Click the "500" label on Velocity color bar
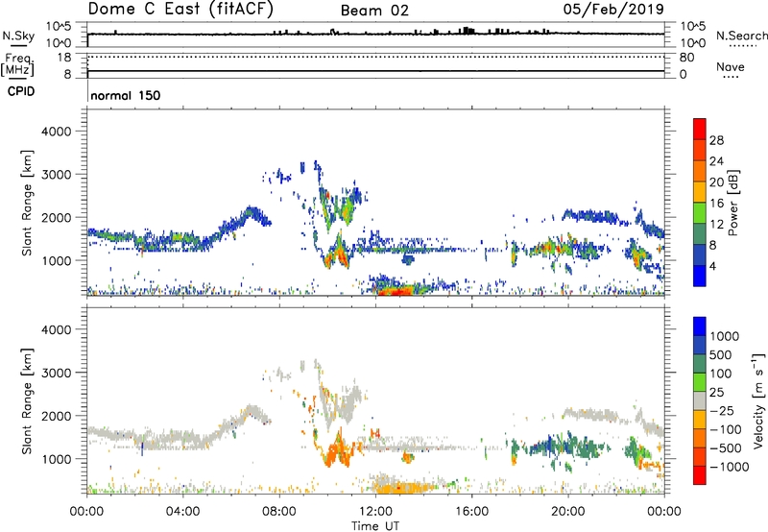 pos(721,355)
